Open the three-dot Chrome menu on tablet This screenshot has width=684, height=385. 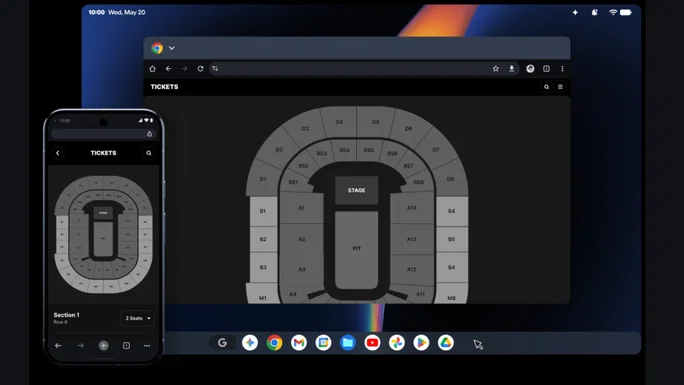pyautogui.click(x=562, y=68)
